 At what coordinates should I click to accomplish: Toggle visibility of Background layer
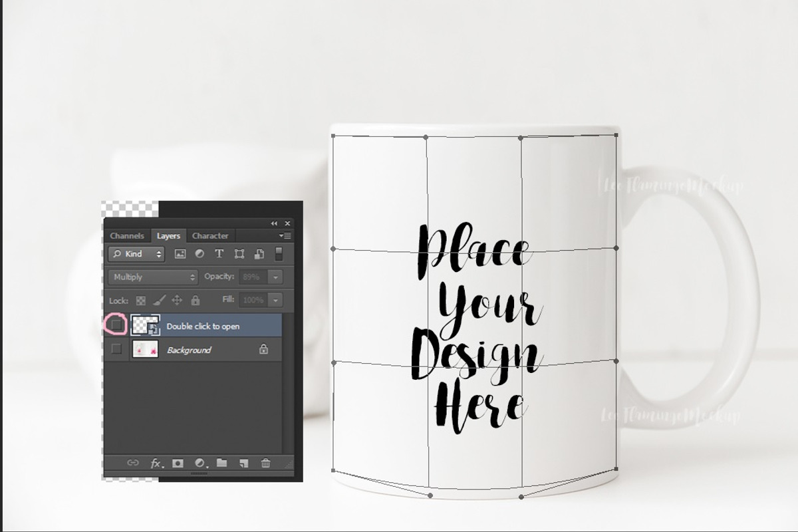117,348
